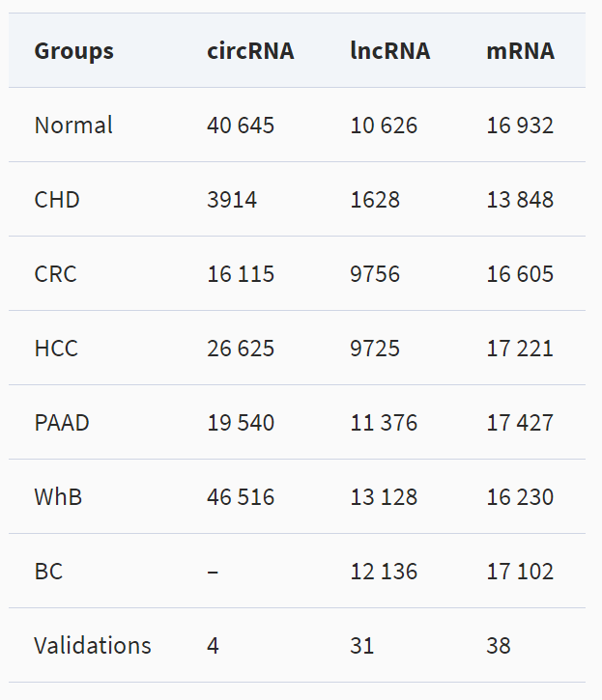Select lncRNA value 11 376
The image size is (602, 700).
pos(384,422)
